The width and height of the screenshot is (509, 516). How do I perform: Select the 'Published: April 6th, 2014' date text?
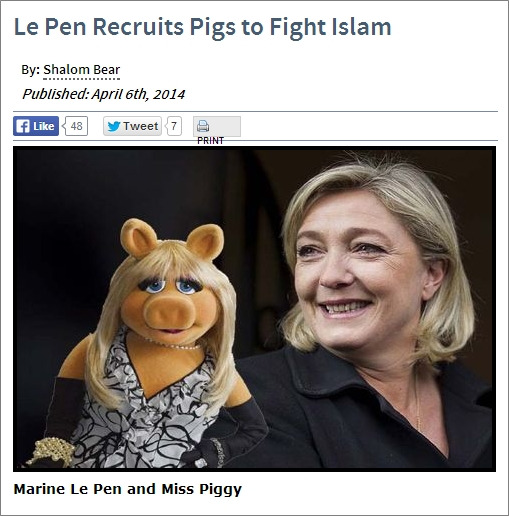tap(103, 94)
